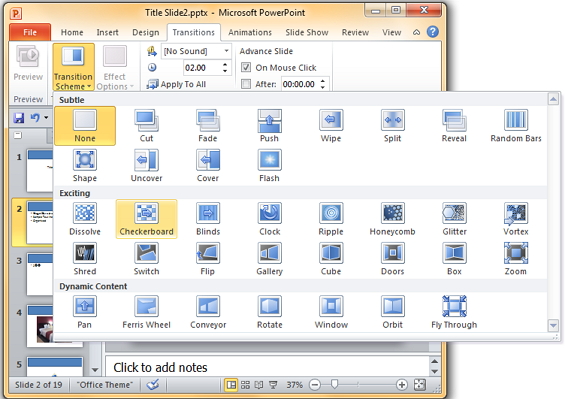
Task: Choose the Glitter transition
Action: tap(454, 219)
